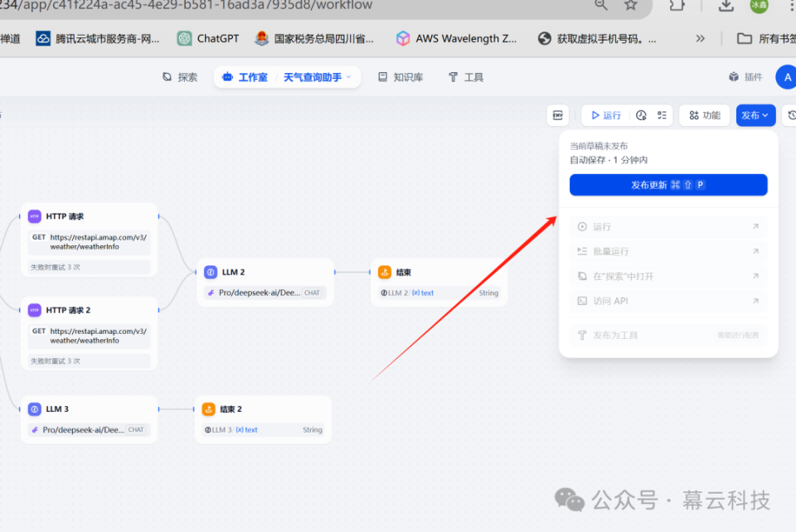Open the ChatGPT bookmark
Screen dimensions: 796x532
click(x=207, y=37)
